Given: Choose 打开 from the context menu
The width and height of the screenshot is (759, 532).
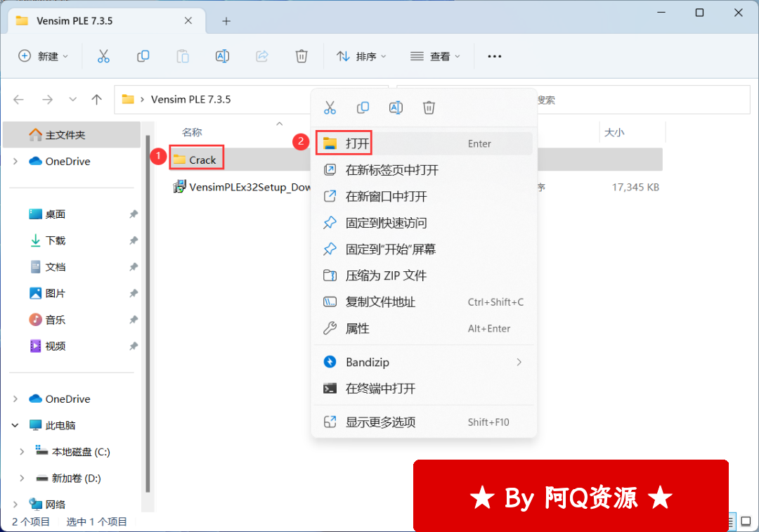Looking at the screenshot, I should pyautogui.click(x=424, y=143).
